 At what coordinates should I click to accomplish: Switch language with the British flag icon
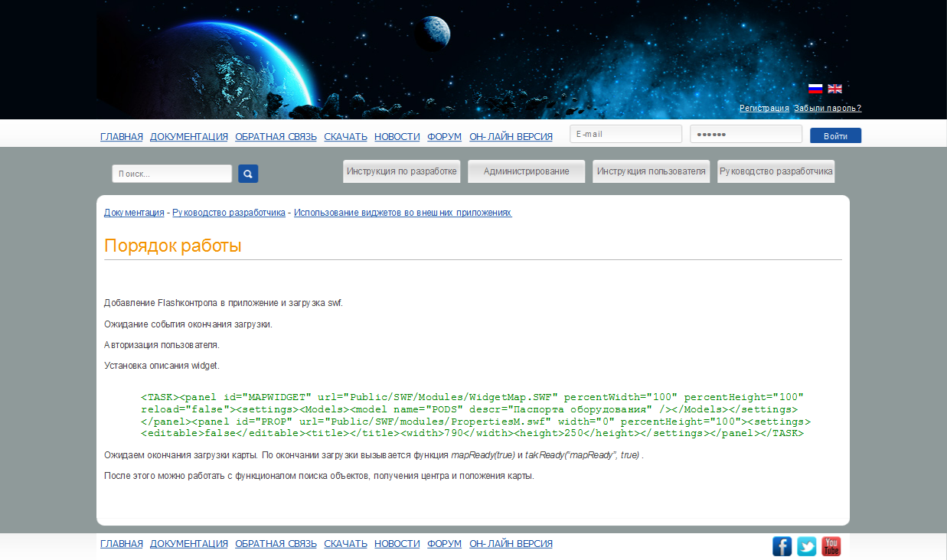pyautogui.click(x=834, y=89)
